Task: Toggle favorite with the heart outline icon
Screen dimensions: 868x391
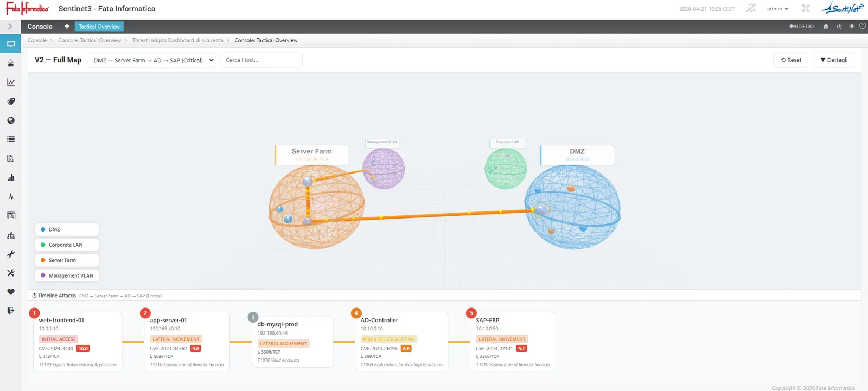Action: click(x=863, y=27)
